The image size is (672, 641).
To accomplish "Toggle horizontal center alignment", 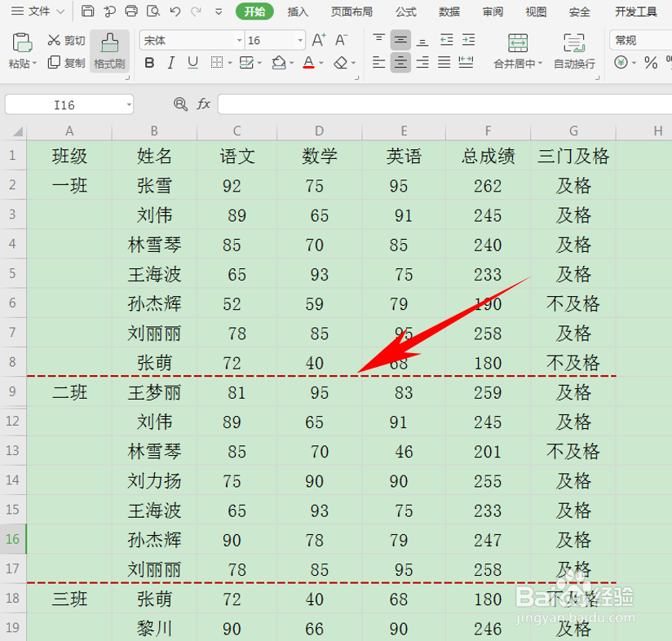I will click(400, 63).
